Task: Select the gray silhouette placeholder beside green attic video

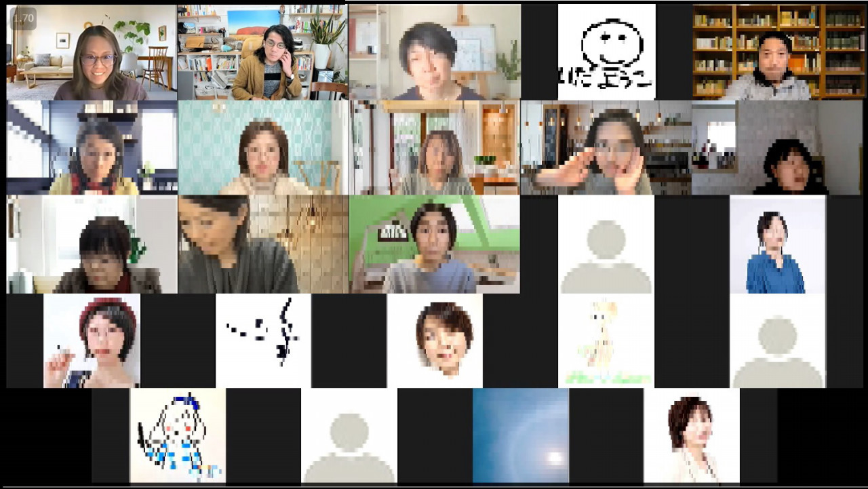Action: coord(606,244)
